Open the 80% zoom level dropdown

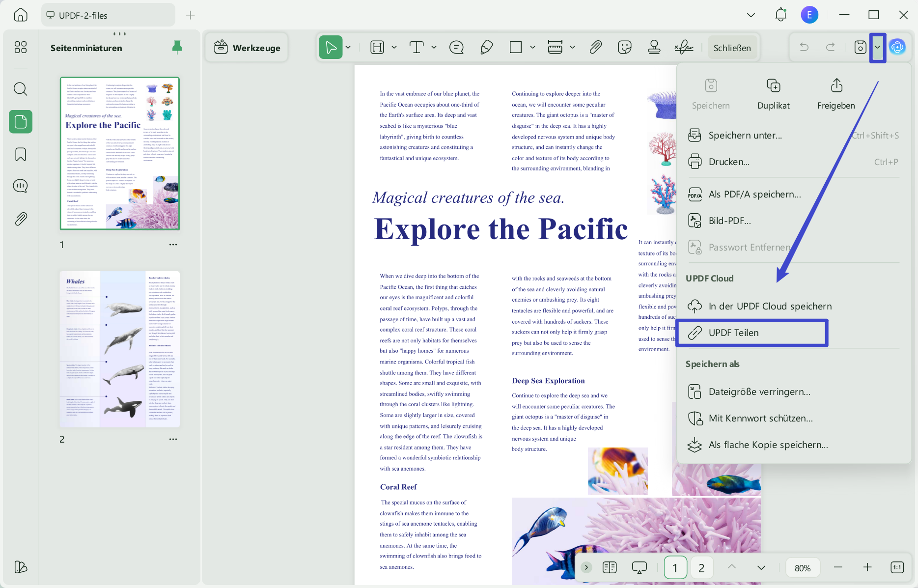coord(803,568)
